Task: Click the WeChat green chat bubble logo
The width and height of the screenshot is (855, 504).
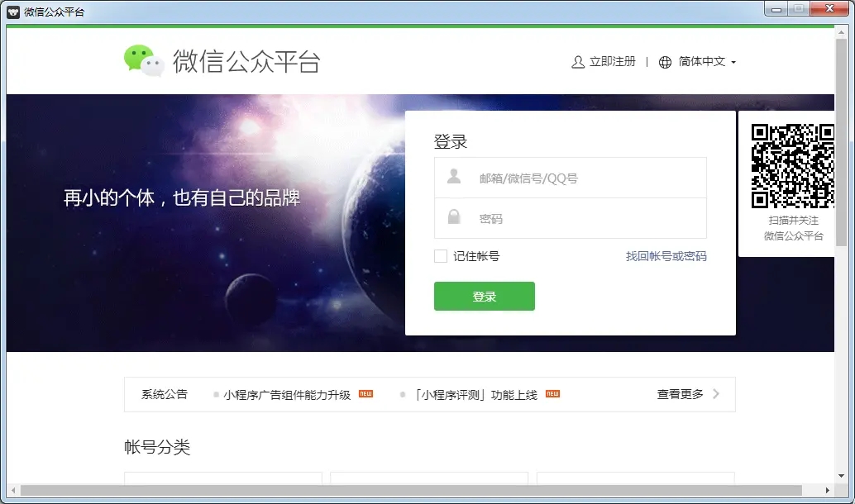Action: click(x=144, y=60)
